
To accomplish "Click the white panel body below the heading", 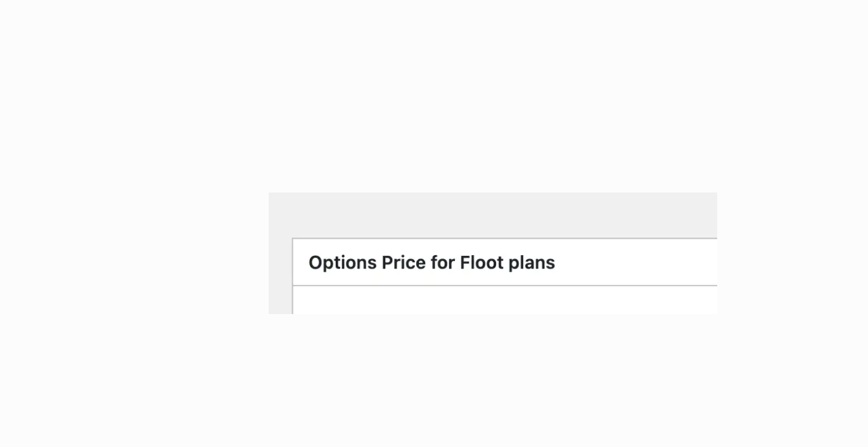I will point(504,301).
